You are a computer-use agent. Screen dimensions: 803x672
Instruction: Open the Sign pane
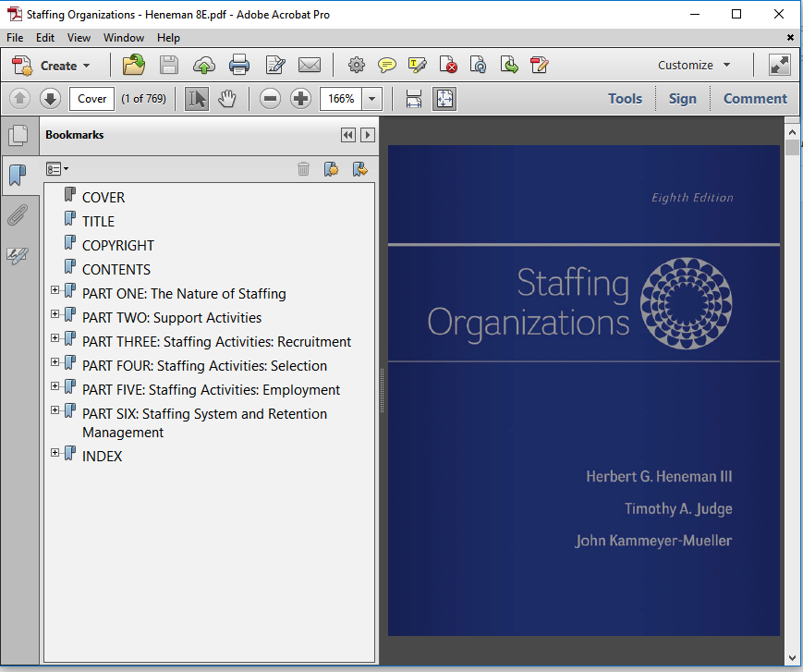[683, 98]
